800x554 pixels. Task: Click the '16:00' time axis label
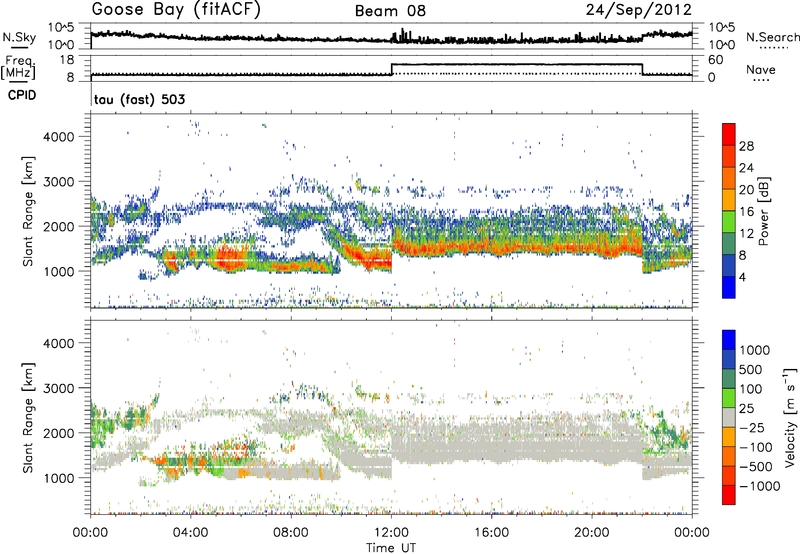point(491,533)
